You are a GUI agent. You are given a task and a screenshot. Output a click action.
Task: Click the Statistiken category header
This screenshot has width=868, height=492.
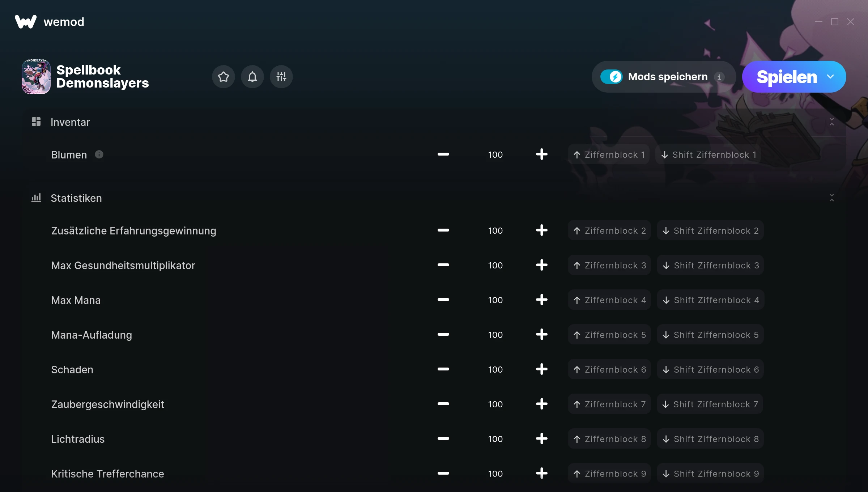(x=76, y=198)
